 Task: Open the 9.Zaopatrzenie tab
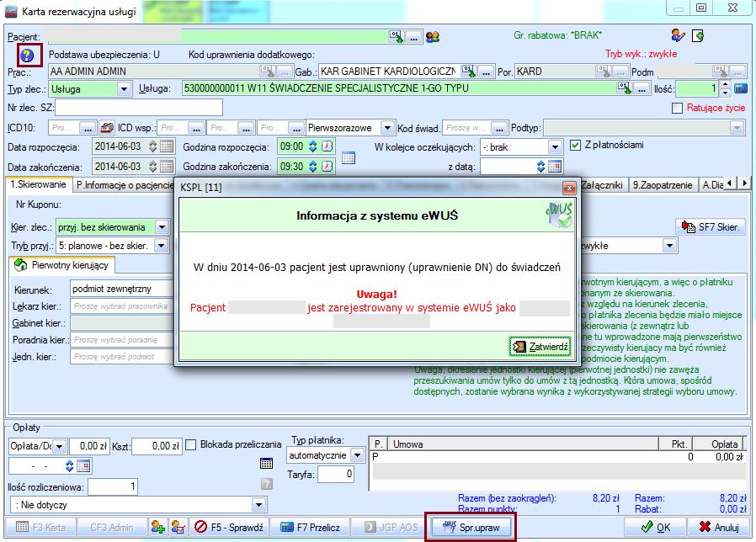click(663, 185)
